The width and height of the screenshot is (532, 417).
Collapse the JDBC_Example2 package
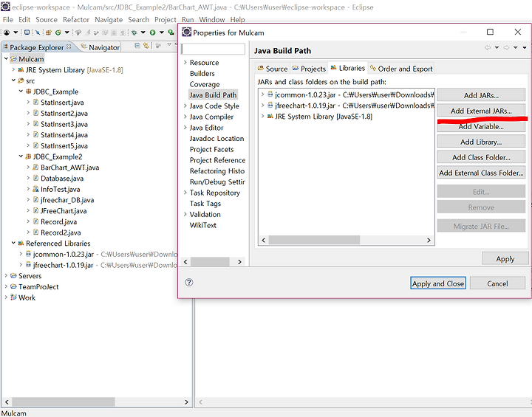click(21, 156)
